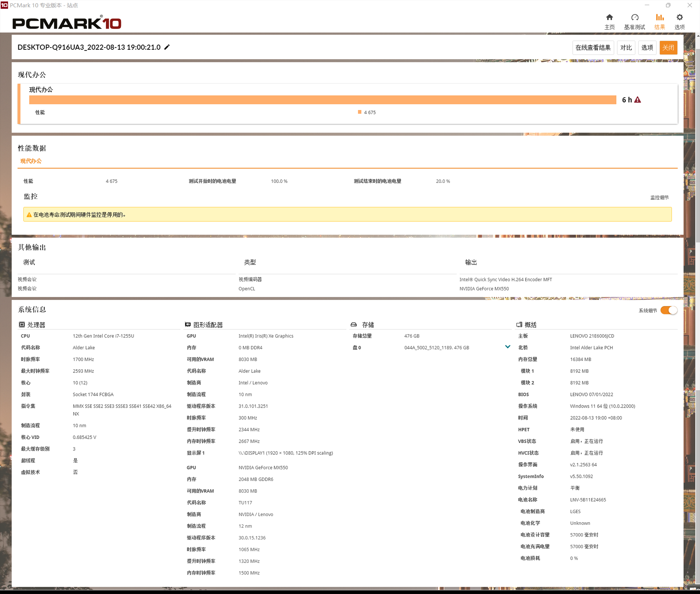Click the 操作系统 Windows 11 64 位 value
Image resolution: width=700 pixels, height=594 pixels.
602,406
